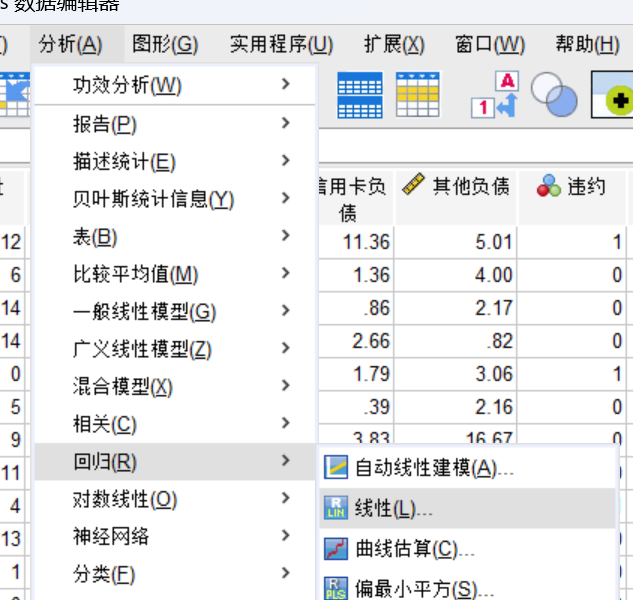Click the R PLS partial least squares icon
This screenshot has width=633, height=600.
[x=336, y=588]
